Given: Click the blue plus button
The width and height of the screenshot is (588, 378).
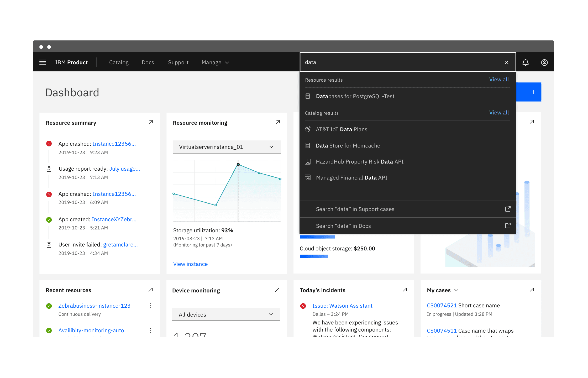Looking at the screenshot, I should pos(533,92).
